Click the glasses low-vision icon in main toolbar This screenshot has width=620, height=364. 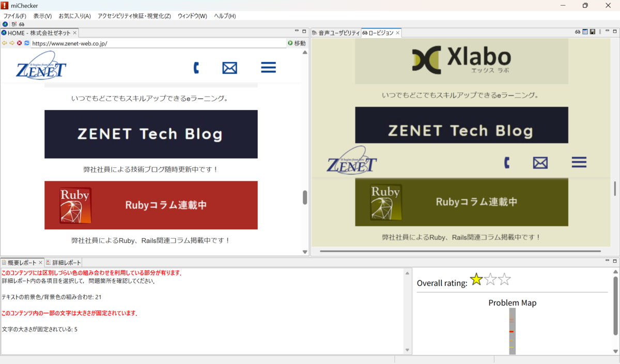(22, 24)
